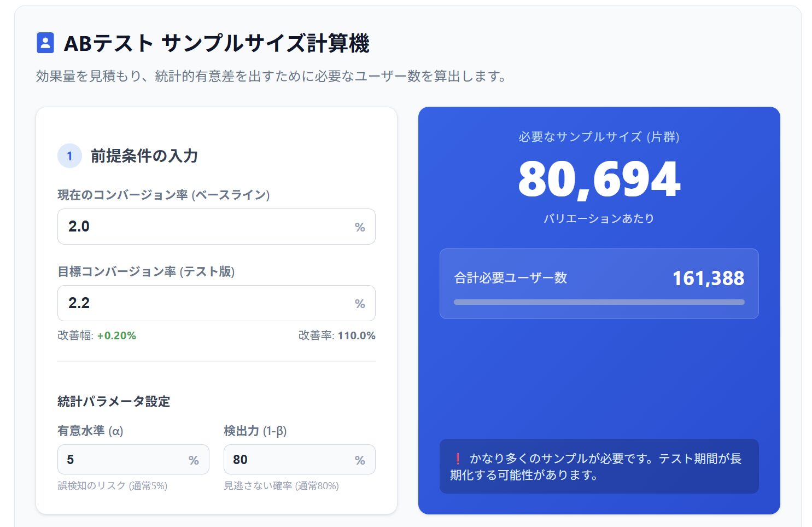
Task: Click the 前提条件の入力 section heading
Action: [144, 156]
